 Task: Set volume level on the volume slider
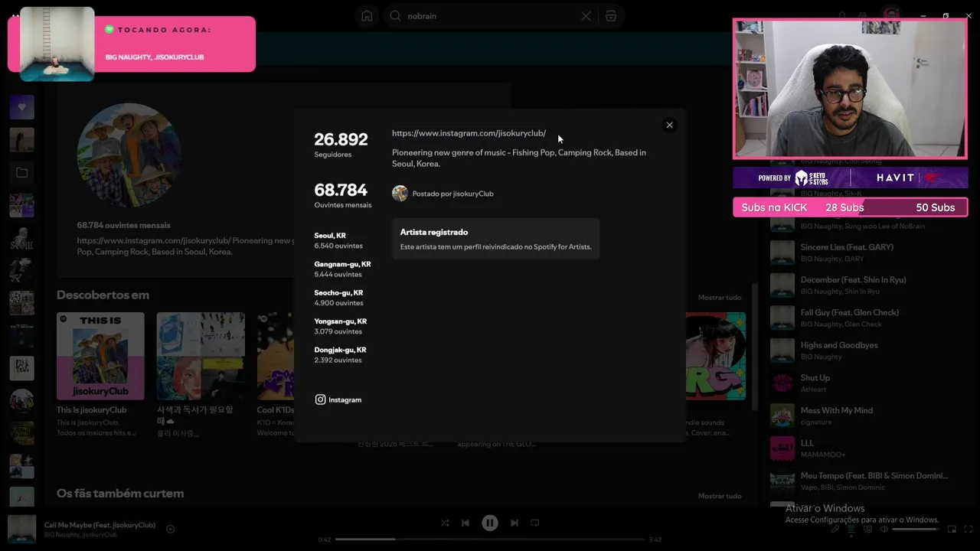[x=915, y=529]
